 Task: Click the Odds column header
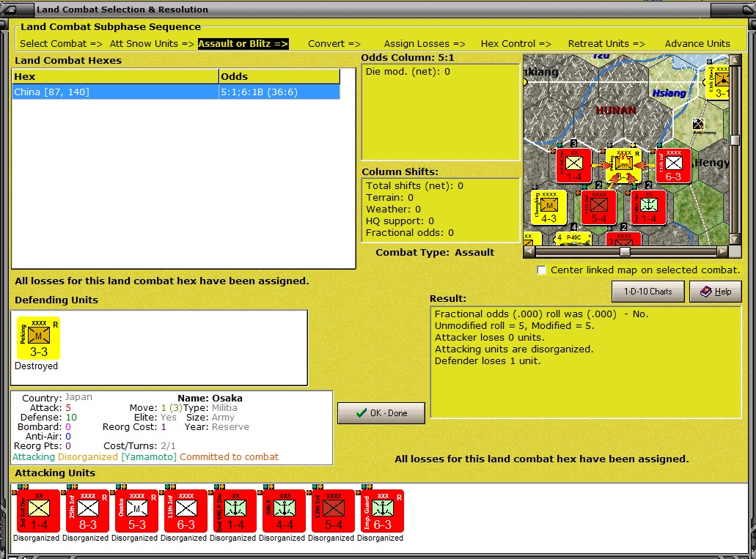pyautogui.click(x=279, y=77)
